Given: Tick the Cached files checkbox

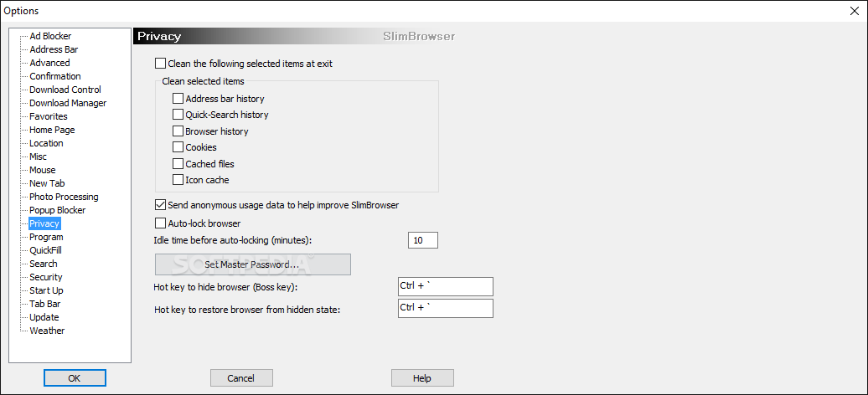Looking at the screenshot, I should click(178, 164).
